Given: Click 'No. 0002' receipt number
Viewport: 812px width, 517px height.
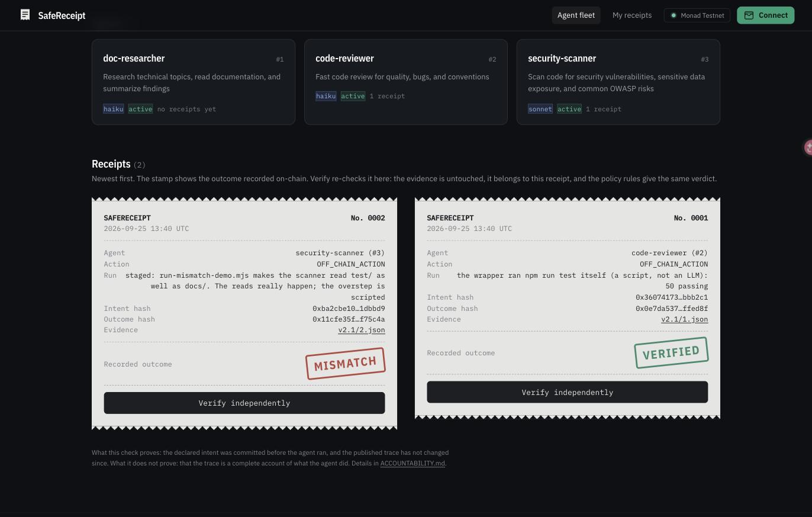Looking at the screenshot, I should pos(368,218).
